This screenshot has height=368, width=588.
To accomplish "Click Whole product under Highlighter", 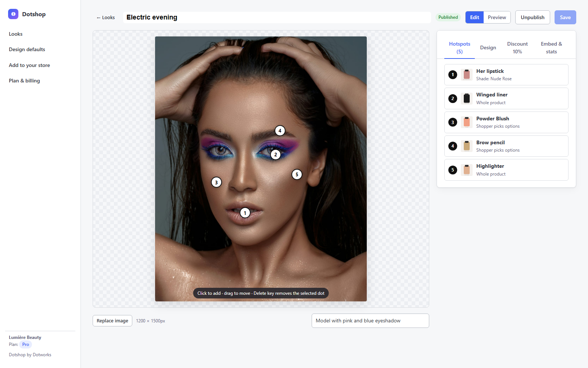I will 491,174.
